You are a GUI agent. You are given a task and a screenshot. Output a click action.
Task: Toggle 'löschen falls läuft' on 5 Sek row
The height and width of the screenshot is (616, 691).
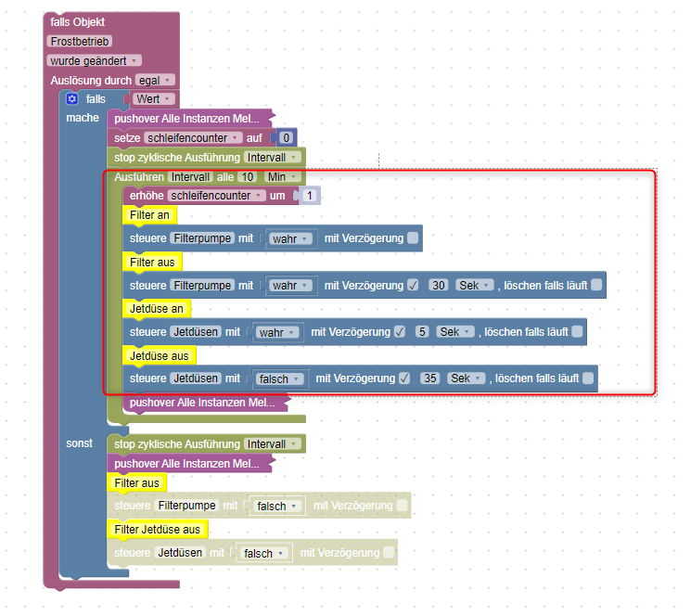[x=577, y=331]
